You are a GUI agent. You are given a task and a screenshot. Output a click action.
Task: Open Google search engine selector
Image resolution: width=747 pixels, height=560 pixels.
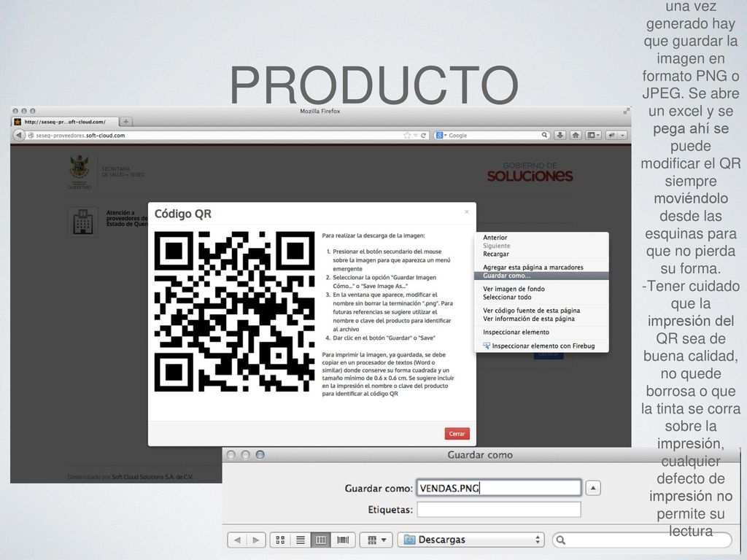(441, 135)
